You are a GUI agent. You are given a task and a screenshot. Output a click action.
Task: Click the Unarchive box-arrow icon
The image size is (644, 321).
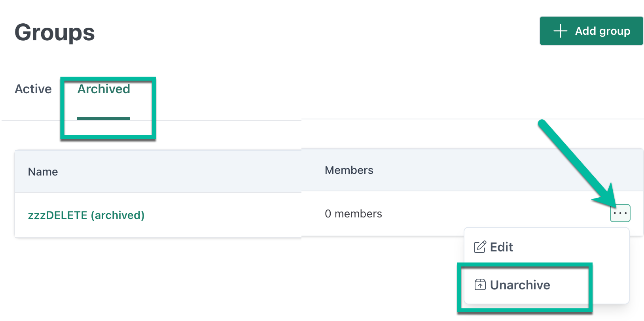coord(480,285)
